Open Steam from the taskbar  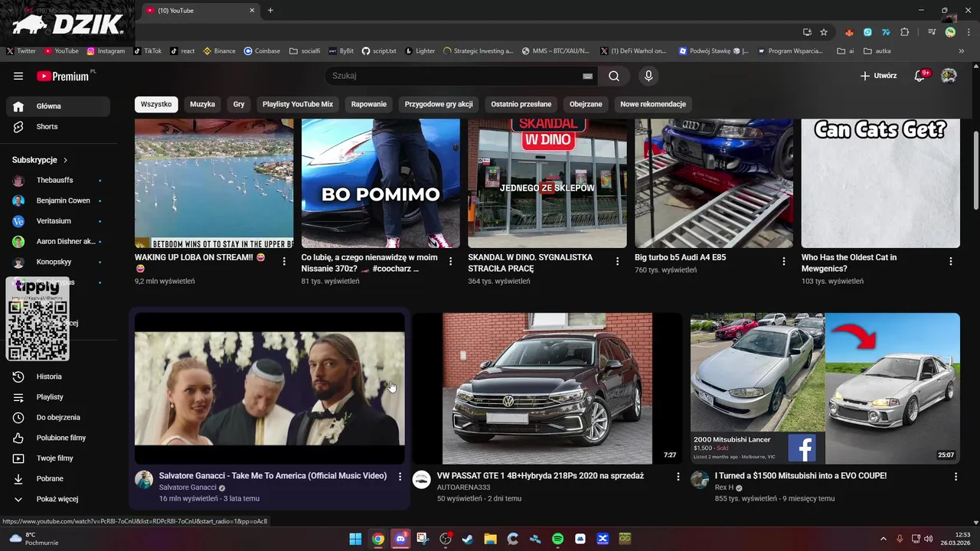coord(468,539)
